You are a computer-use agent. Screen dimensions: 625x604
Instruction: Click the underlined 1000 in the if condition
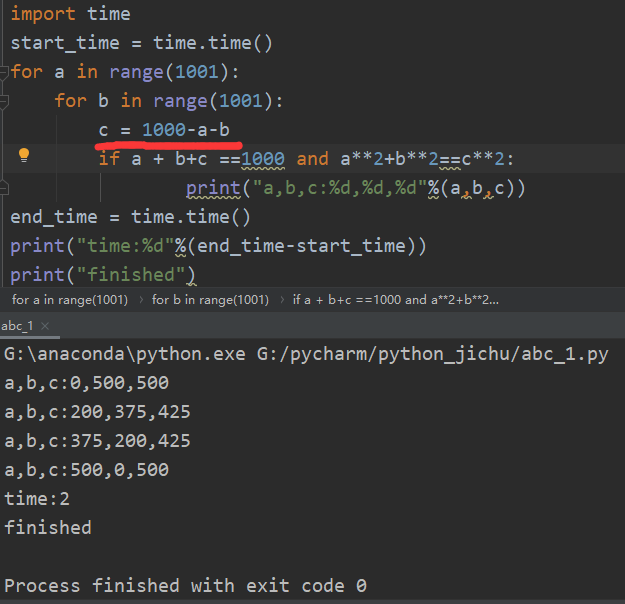pyautogui.click(x=263, y=159)
